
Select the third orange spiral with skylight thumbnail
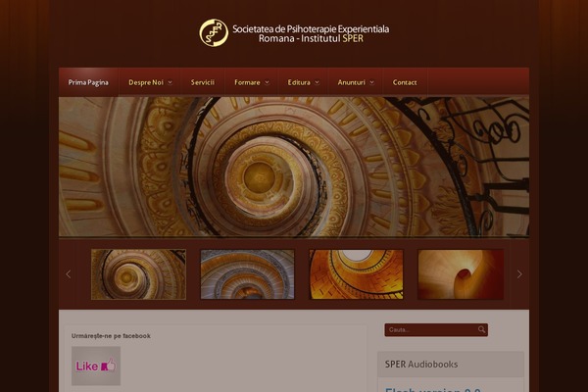coord(357,274)
